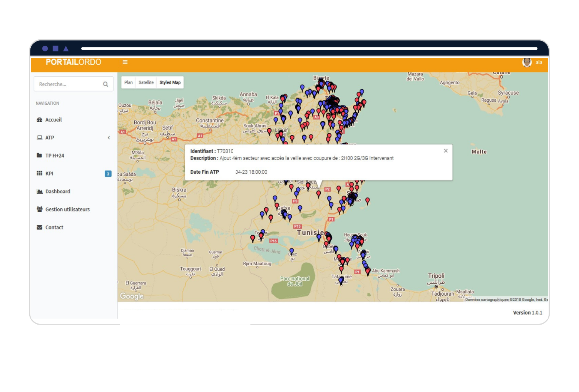This screenshot has height=392, width=579.
Task: Open the Accueil menu item
Action: click(x=74, y=120)
